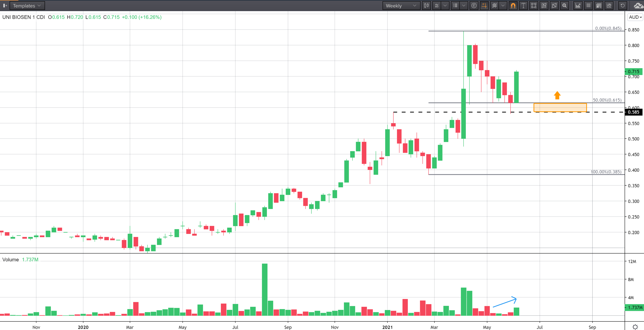Select the Text drawing tool
This screenshot has width=644, height=330.
point(523,6)
